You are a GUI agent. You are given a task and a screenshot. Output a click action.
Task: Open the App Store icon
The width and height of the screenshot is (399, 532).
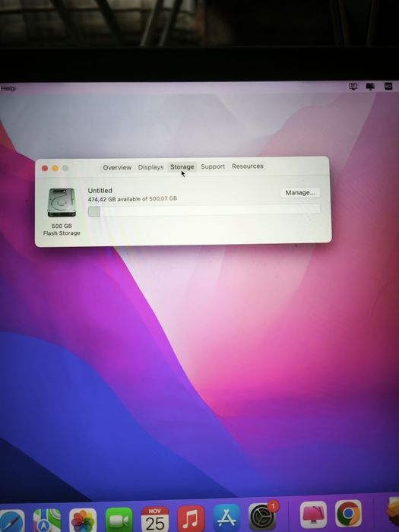[x=226, y=518]
